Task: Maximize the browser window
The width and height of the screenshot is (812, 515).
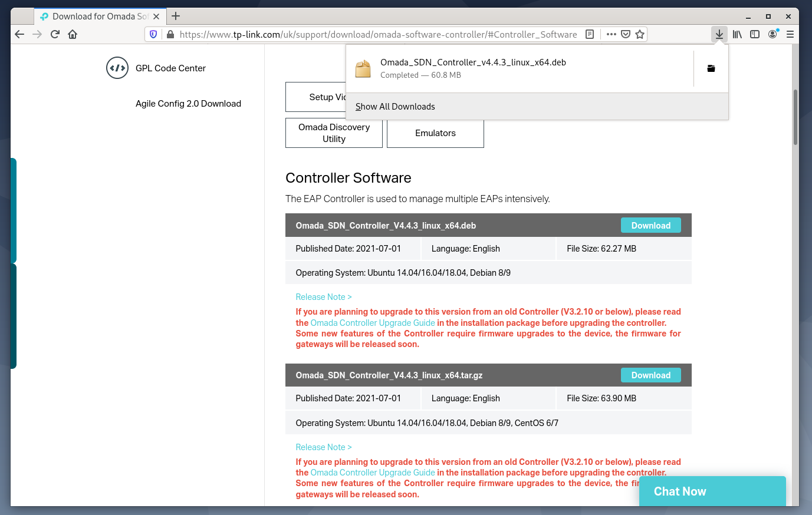Action: (768, 16)
